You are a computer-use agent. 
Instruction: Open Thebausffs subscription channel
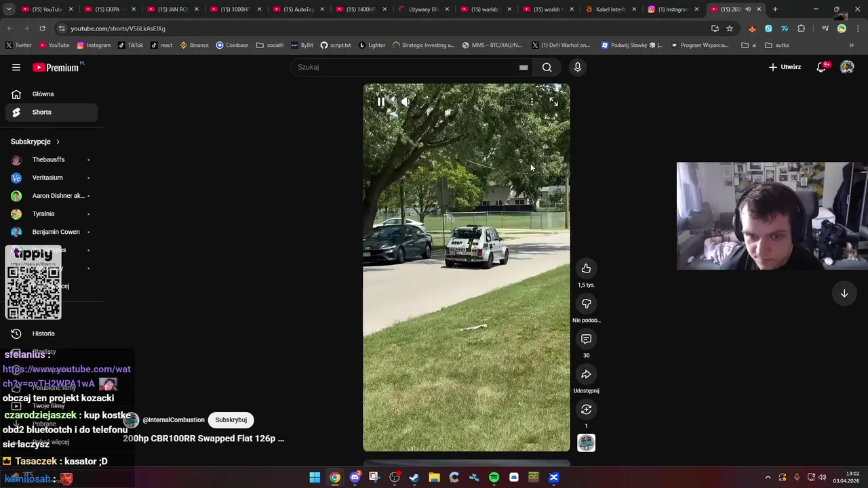click(52, 159)
